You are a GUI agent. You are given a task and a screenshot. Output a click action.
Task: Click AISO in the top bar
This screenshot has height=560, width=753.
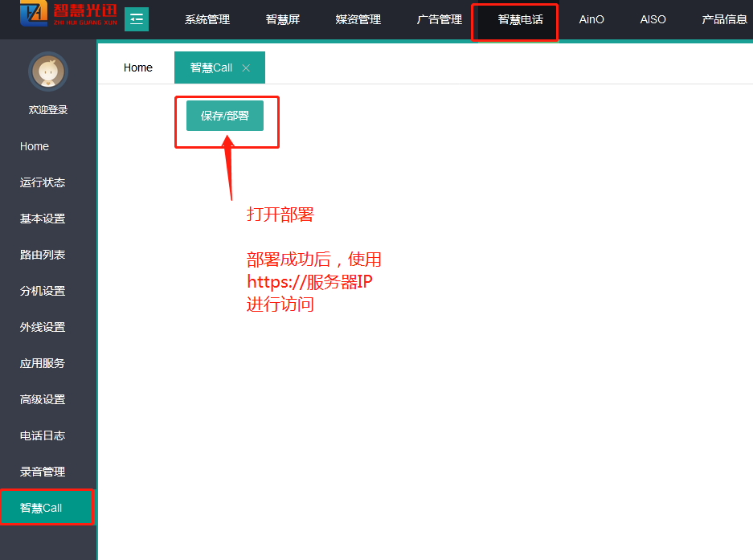coord(653,19)
